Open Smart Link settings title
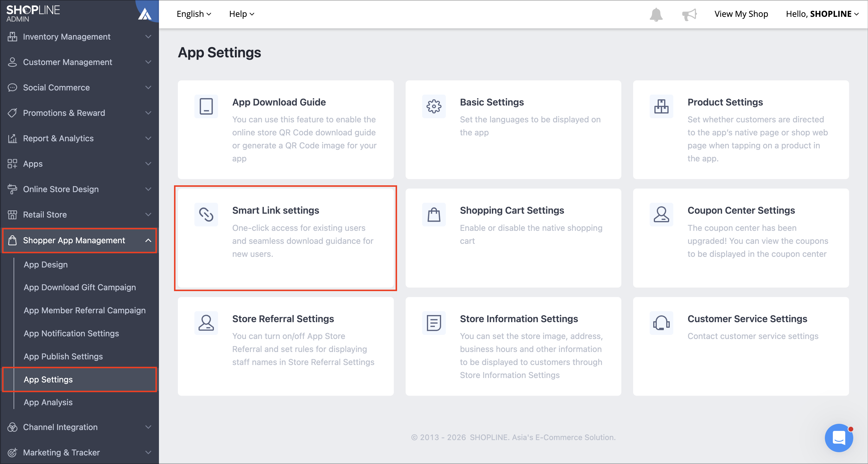Viewport: 868px width, 464px height. point(275,210)
